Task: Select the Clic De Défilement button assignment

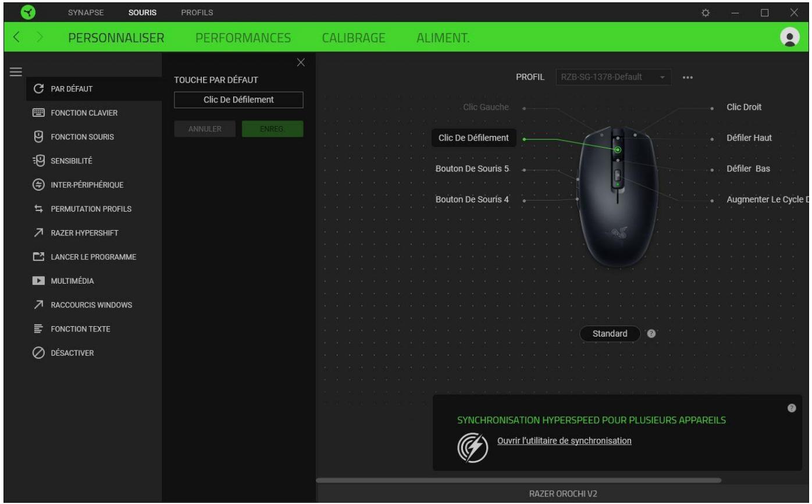Action: (473, 138)
